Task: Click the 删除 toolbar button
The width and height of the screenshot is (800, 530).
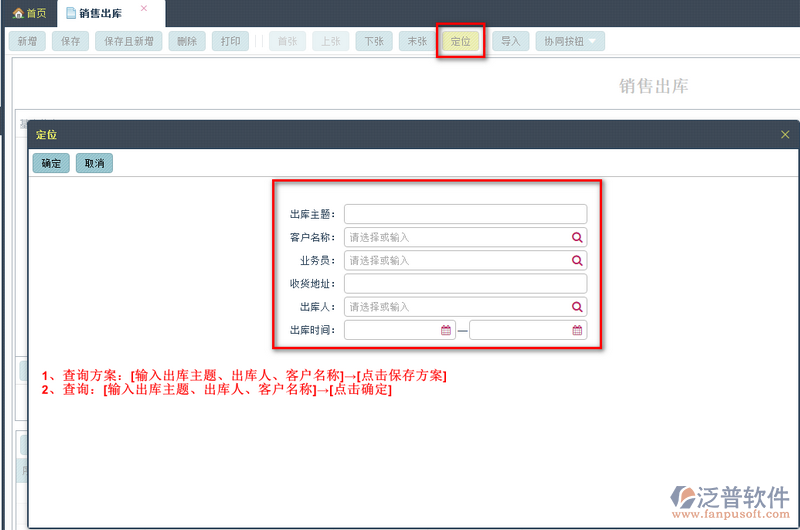Action: pyautogui.click(x=187, y=41)
